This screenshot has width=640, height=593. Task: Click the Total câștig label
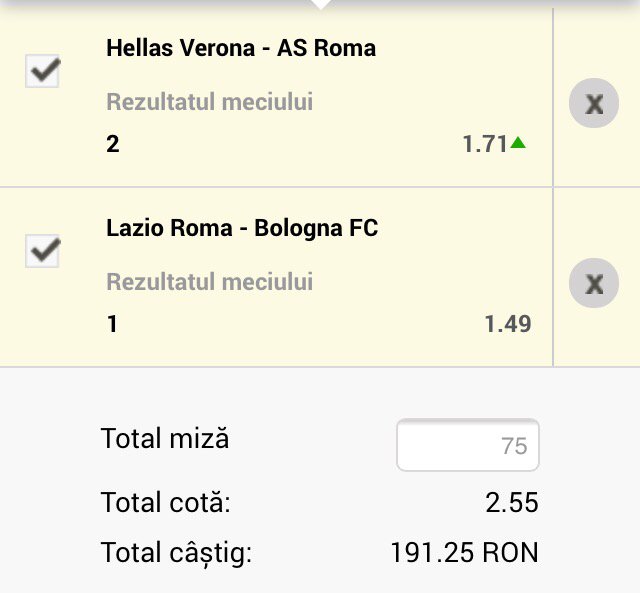click(x=177, y=552)
